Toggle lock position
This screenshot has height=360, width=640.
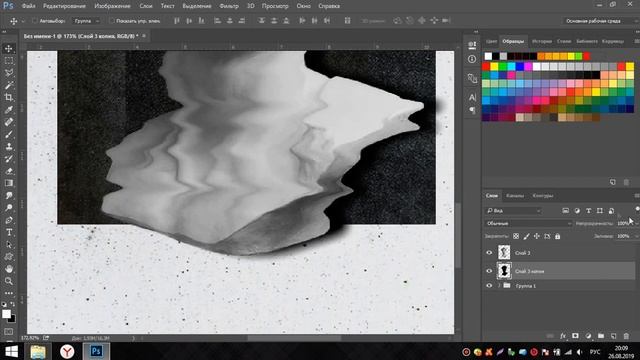(537, 236)
